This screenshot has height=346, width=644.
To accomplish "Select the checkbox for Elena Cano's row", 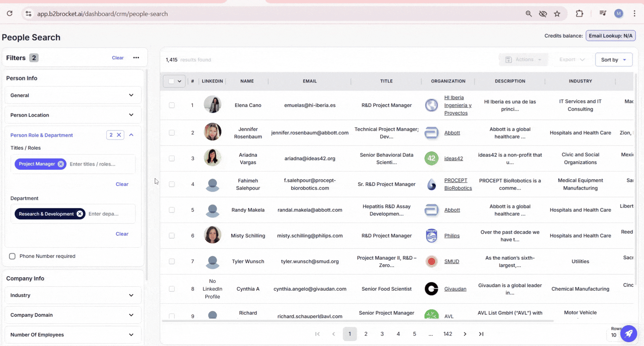I will click(172, 105).
